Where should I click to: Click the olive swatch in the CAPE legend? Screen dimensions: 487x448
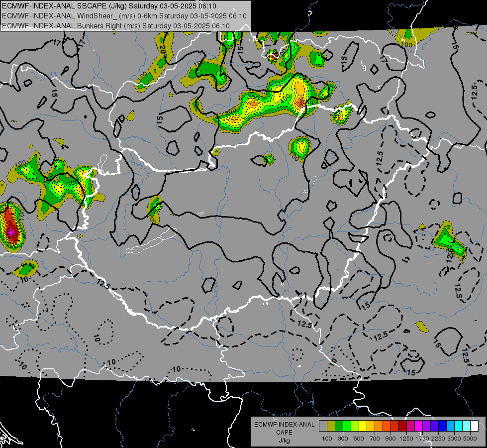point(331,426)
